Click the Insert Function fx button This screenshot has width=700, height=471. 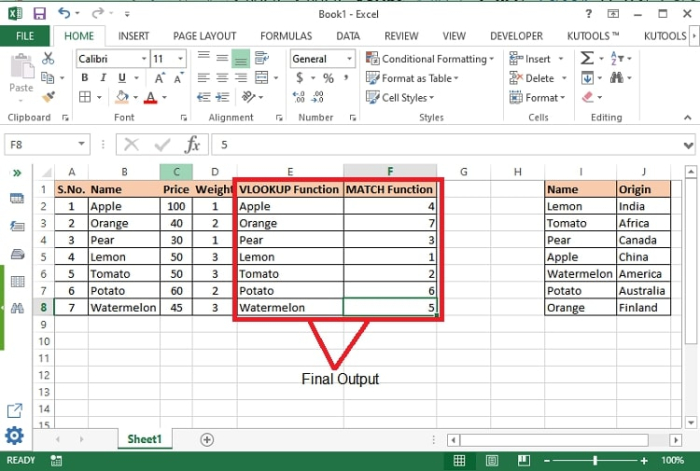tap(192, 145)
